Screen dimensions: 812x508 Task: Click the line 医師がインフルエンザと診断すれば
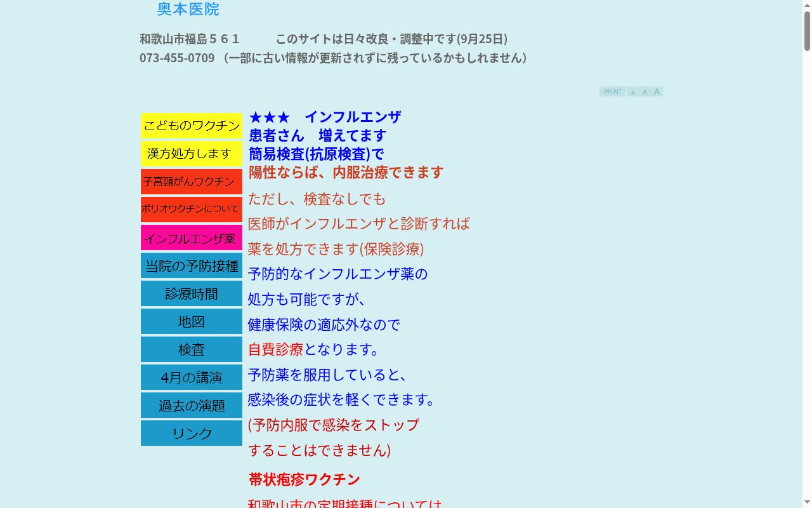click(x=358, y=224)
